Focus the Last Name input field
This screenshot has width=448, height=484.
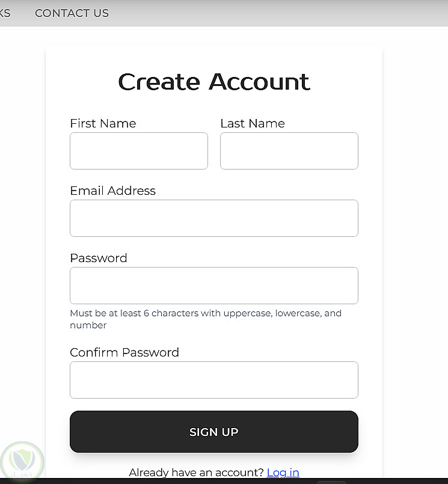289,151
